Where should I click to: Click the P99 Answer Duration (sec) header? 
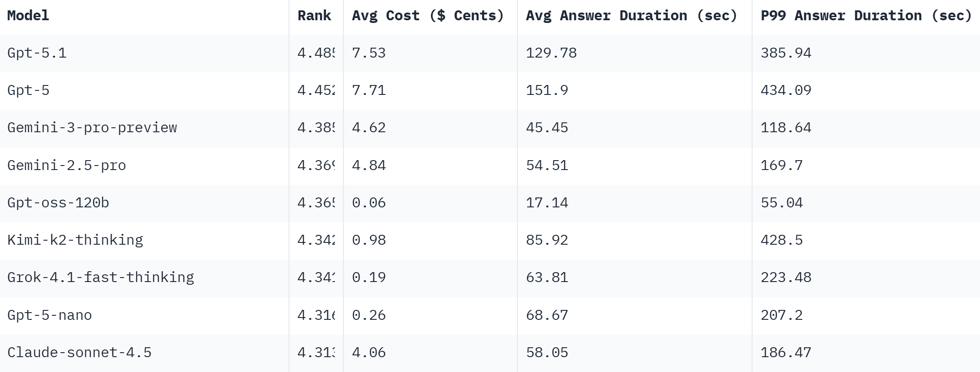pos(866,16)
